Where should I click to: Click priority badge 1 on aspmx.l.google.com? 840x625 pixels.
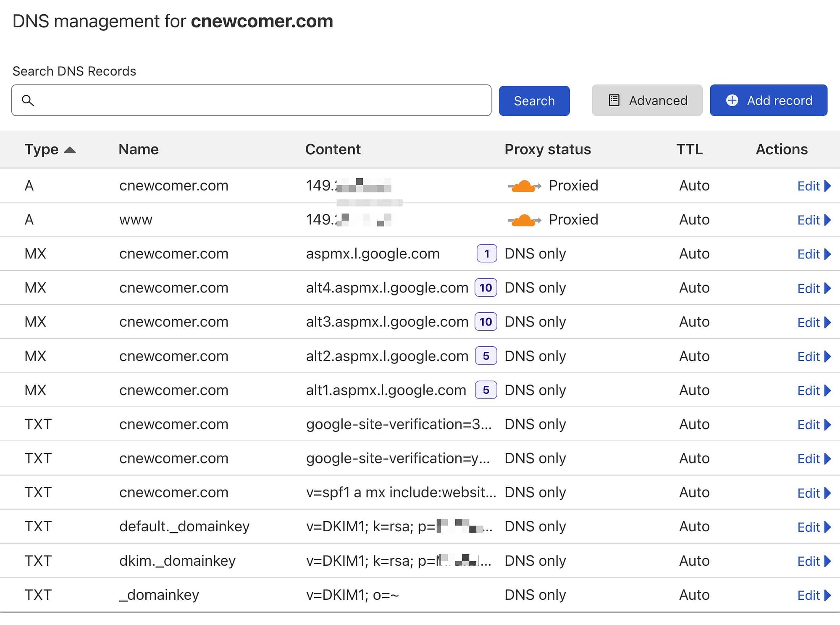[486, 253]
